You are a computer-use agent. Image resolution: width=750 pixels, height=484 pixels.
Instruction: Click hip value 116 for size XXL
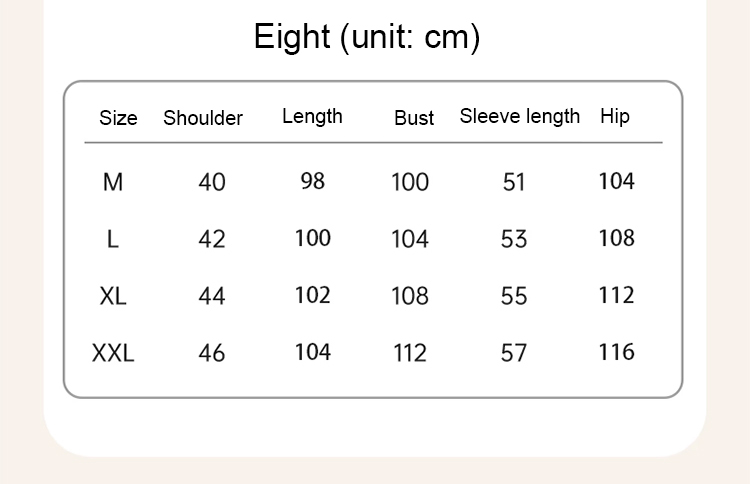point(616,352)
